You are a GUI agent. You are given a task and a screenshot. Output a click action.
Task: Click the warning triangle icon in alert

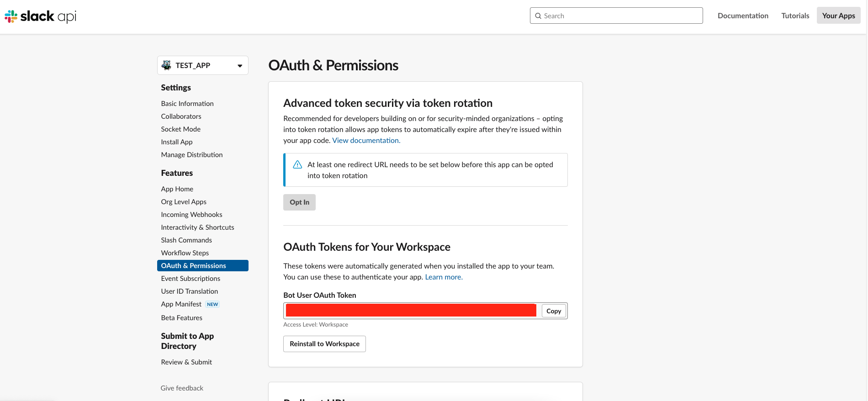coord(297,164)
